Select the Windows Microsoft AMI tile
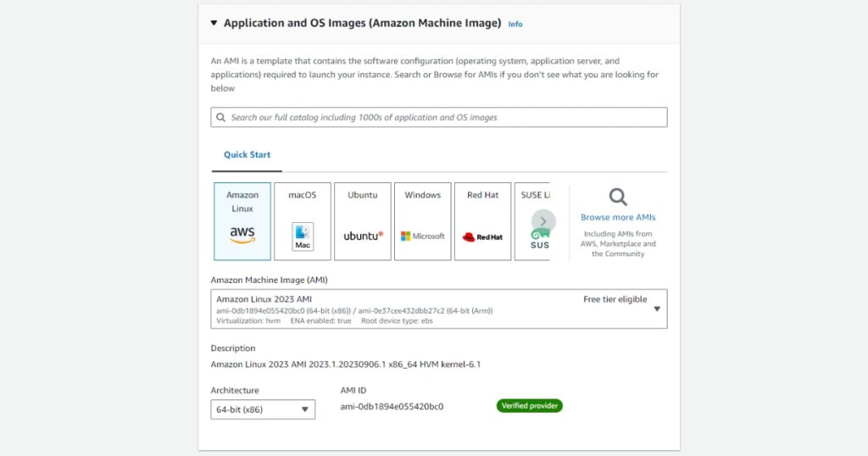This screenshot has width=868, height=456. (422, 221)
